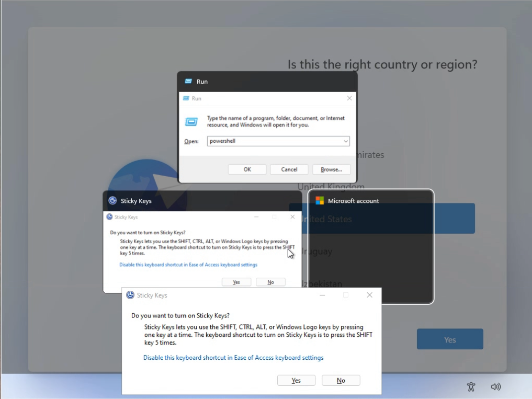
Task: Click the title bar icon of the front Sticky Keys dialog
Action: pyautogui.click(x=130, y=295)
